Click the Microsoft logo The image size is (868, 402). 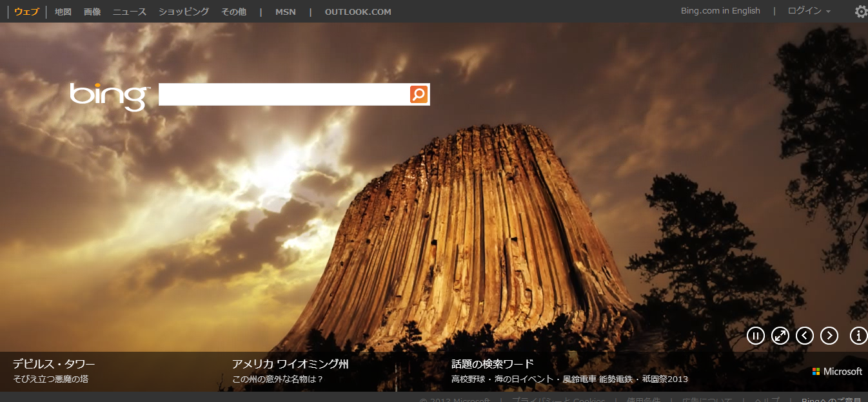point(837,372)
